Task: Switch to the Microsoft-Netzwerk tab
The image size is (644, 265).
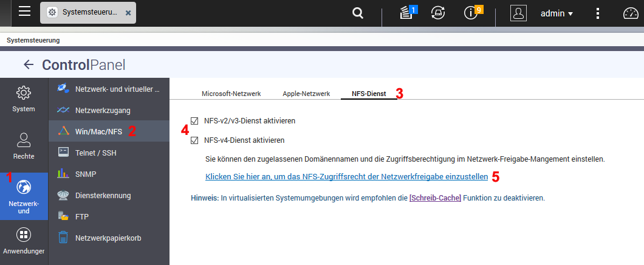Action: [231, 94]
